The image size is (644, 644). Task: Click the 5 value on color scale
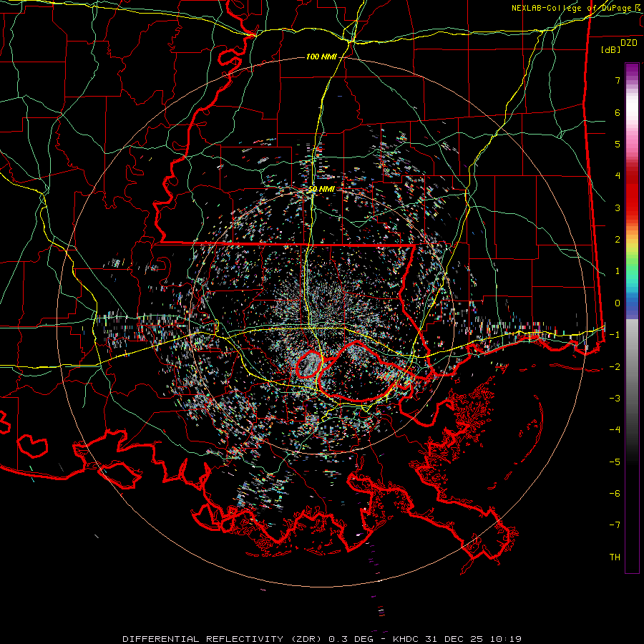[x=618, y=144]
